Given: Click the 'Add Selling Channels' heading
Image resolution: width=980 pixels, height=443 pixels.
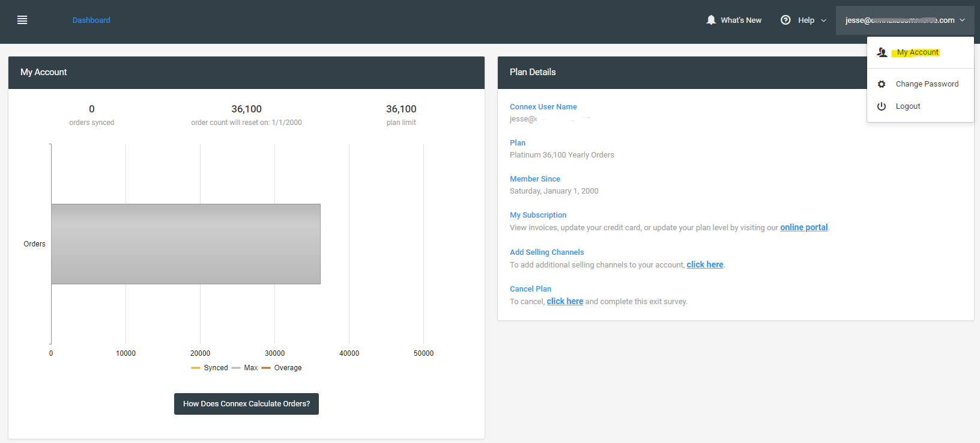Looking at the screenshot, I should [x=547, y=252].
